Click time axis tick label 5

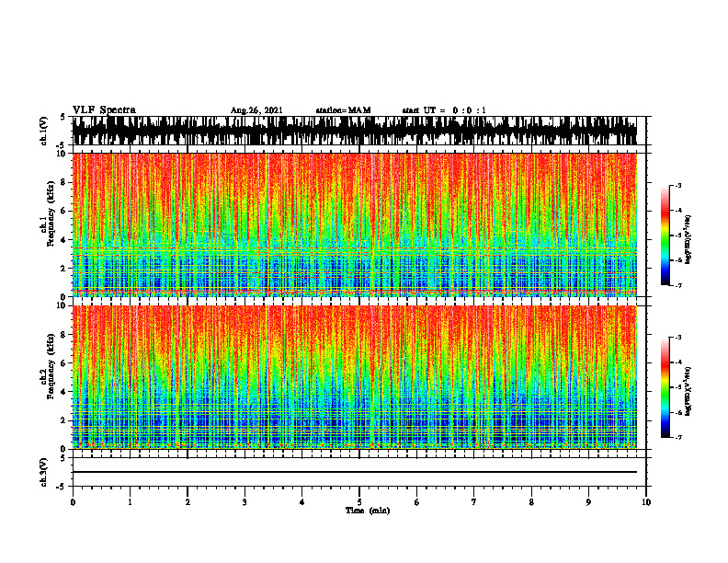pos(359,502)
